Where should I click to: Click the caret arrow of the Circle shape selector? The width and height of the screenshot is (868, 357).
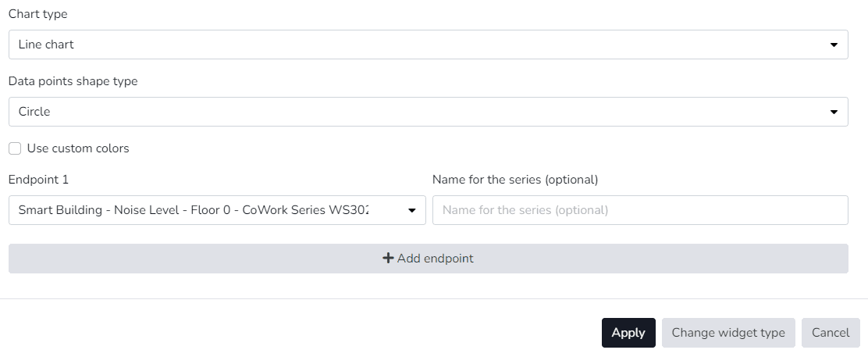pyautogui.click(x=834, y=112)
